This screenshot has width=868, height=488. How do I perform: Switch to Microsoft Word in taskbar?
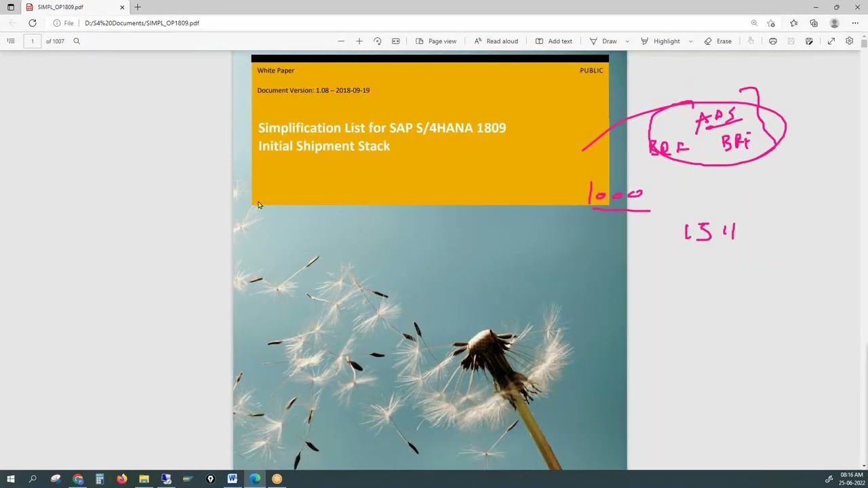[x=233, y=479]
